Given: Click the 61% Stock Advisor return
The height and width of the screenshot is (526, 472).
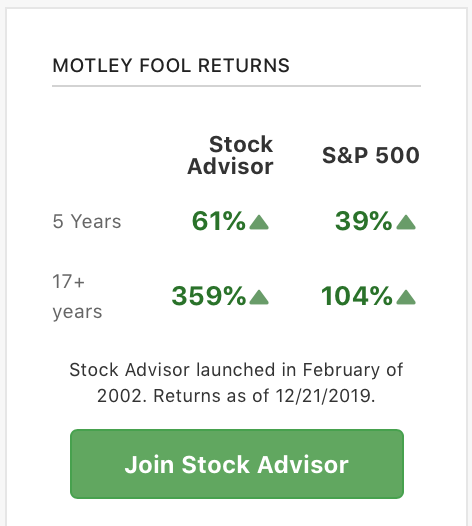Looking at the screenshot, I should click(x=218, y=221).
